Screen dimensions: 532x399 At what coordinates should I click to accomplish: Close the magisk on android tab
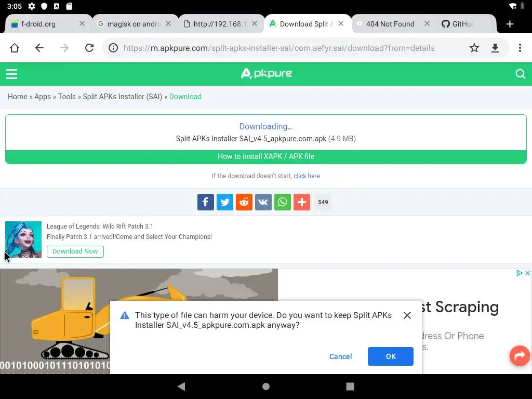168,23
